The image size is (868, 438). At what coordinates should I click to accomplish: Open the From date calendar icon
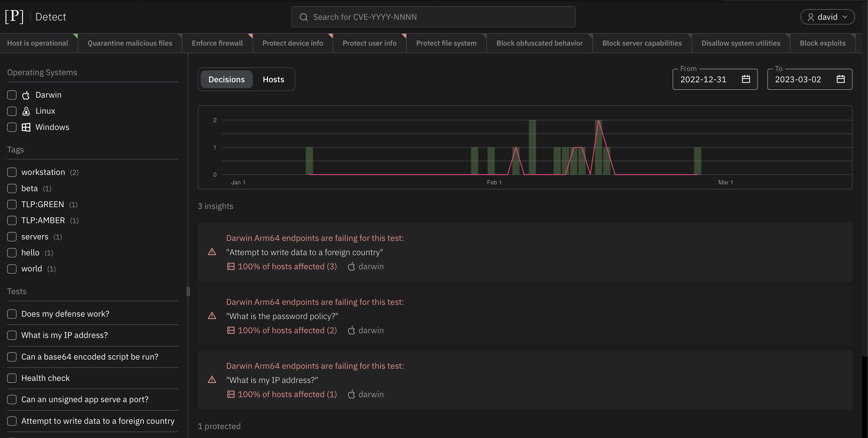746,79
